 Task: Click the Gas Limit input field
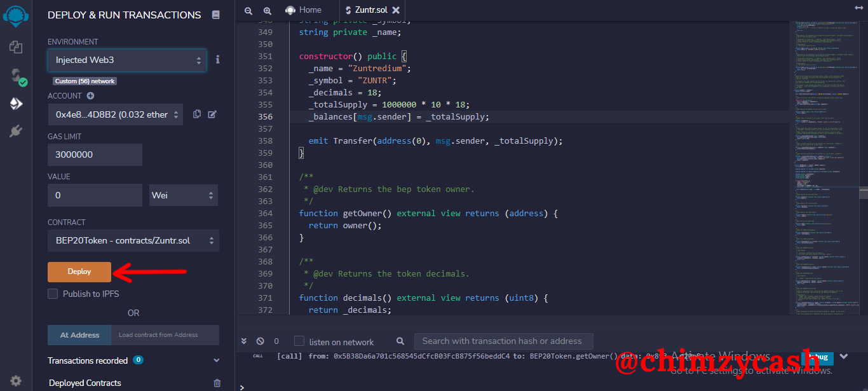95,154
